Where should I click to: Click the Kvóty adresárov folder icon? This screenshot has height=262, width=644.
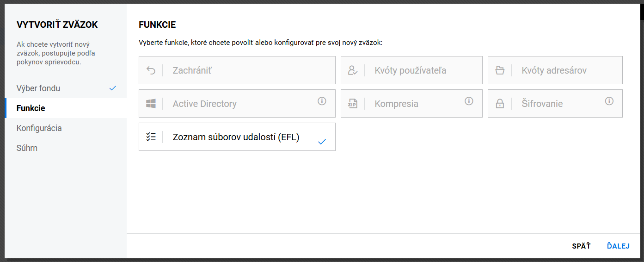tap(500, 70)
